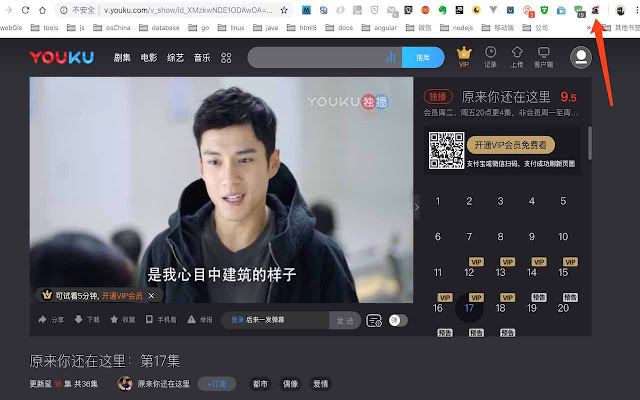Bookmark this page with the star icon

284,10
